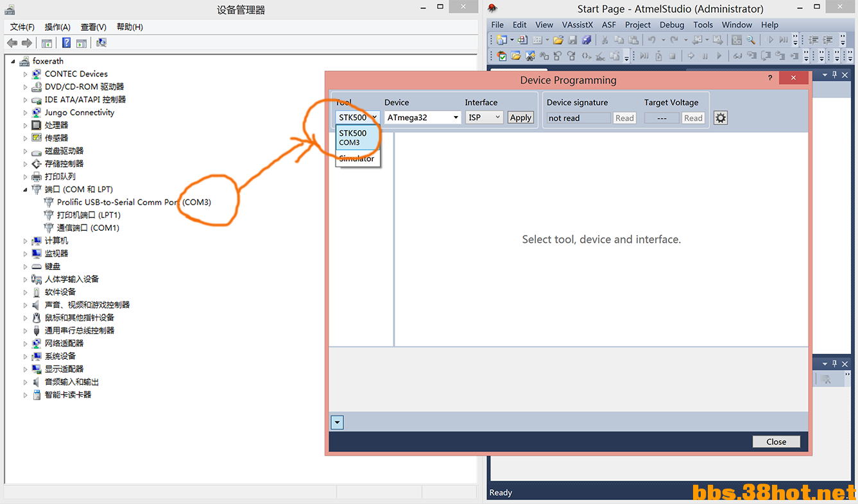This screenshot has width=858, height=504.
Task: Expand the CONTEC Devices node
Action: point(26,74)
